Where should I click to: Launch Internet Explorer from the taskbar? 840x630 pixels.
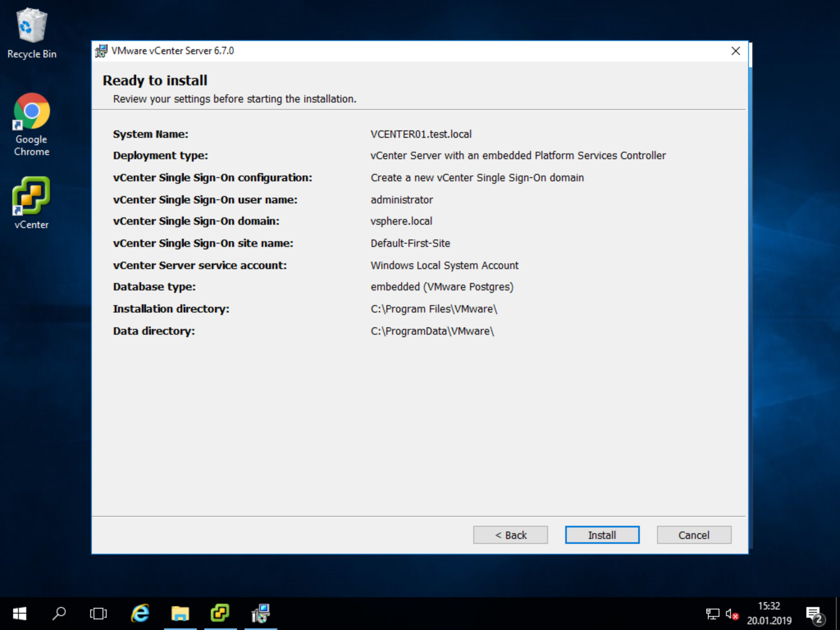coord(140,614)
